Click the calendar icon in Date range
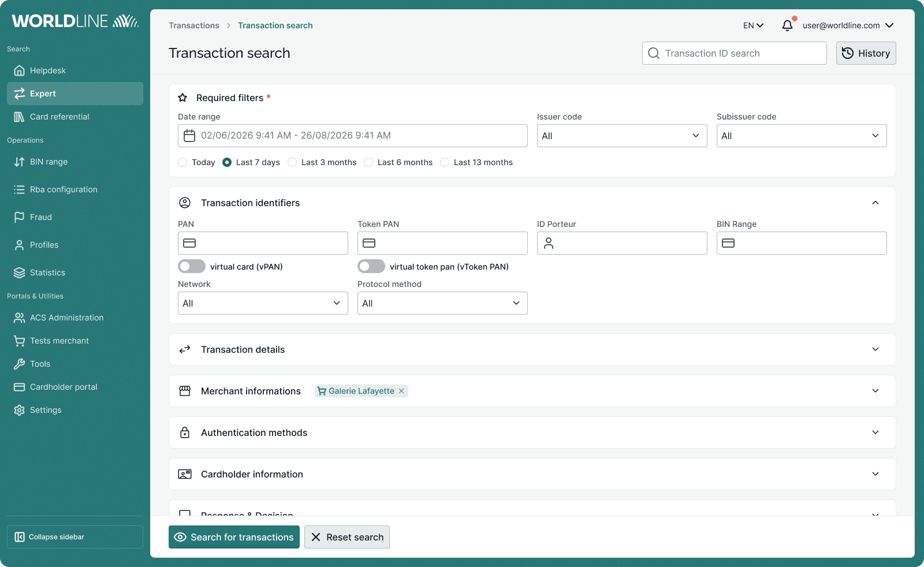 189,136
